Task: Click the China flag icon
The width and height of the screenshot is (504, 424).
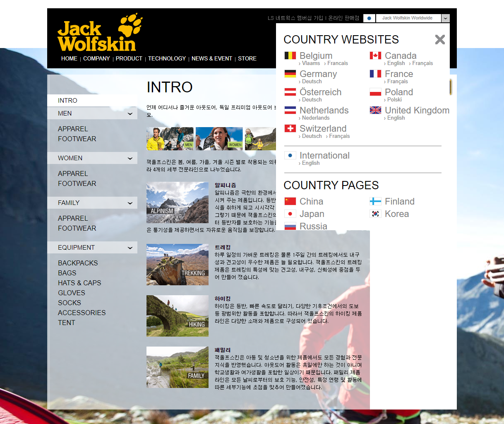Action: pyautogui.click(x=290, y=201)
